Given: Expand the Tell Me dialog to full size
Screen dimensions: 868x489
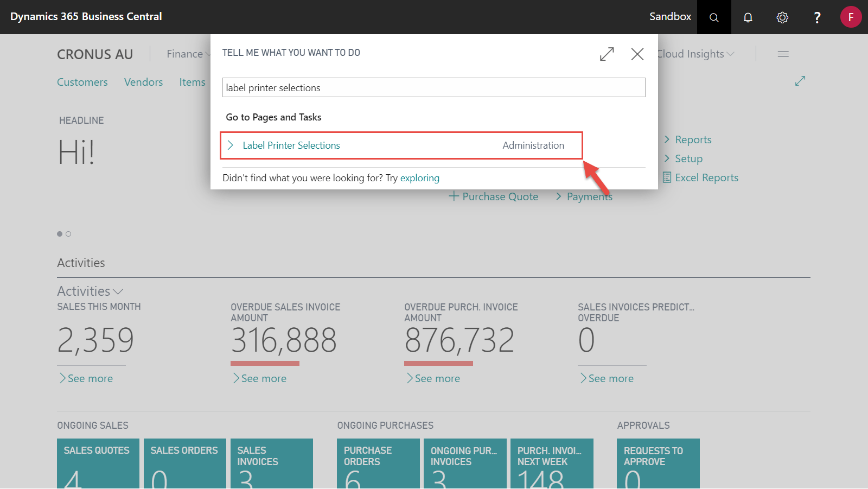Looking at the screenshot, I should tap(607, 54).
